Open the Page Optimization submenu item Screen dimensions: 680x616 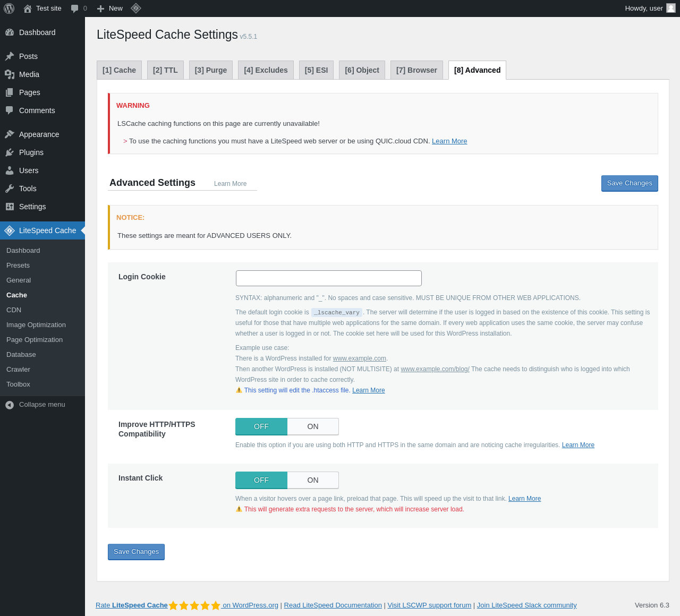[42, 340]
